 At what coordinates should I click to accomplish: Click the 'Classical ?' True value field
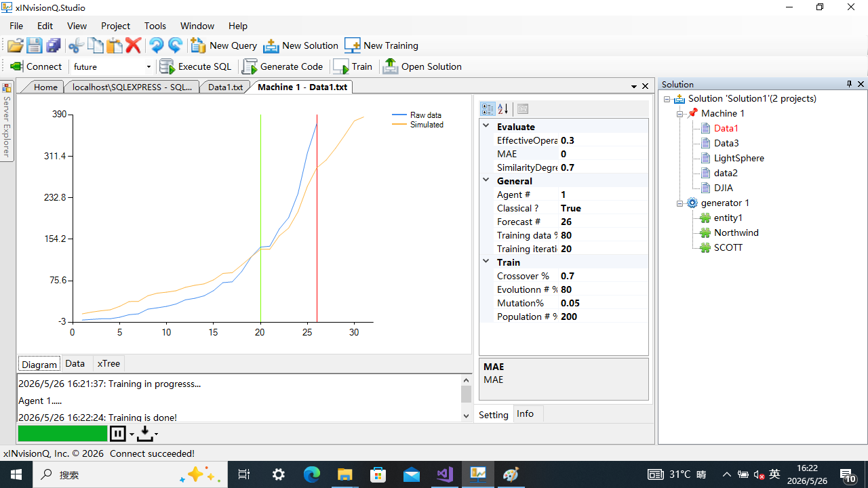pos(603,208)
